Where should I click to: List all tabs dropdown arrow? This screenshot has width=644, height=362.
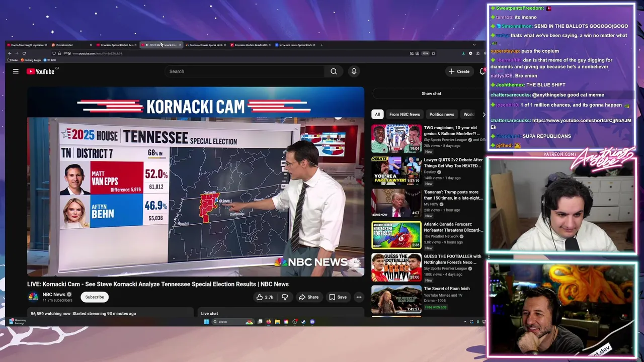click(x=473, y=45)
